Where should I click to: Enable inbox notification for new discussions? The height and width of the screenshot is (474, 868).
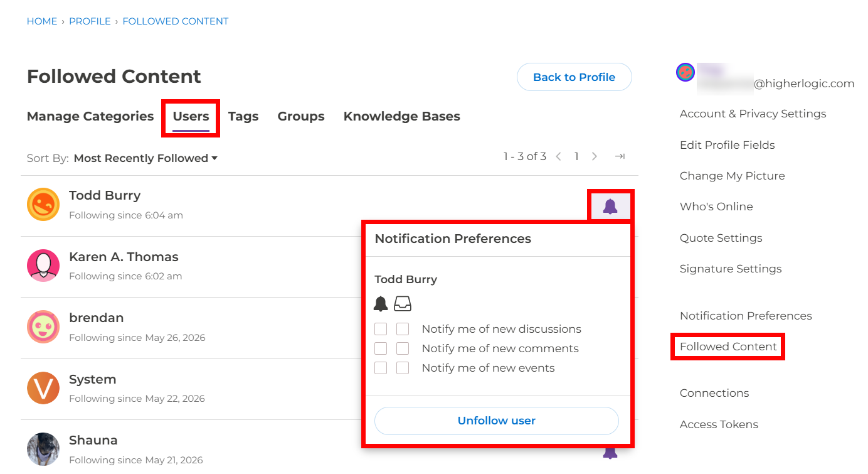click(403, 329)
